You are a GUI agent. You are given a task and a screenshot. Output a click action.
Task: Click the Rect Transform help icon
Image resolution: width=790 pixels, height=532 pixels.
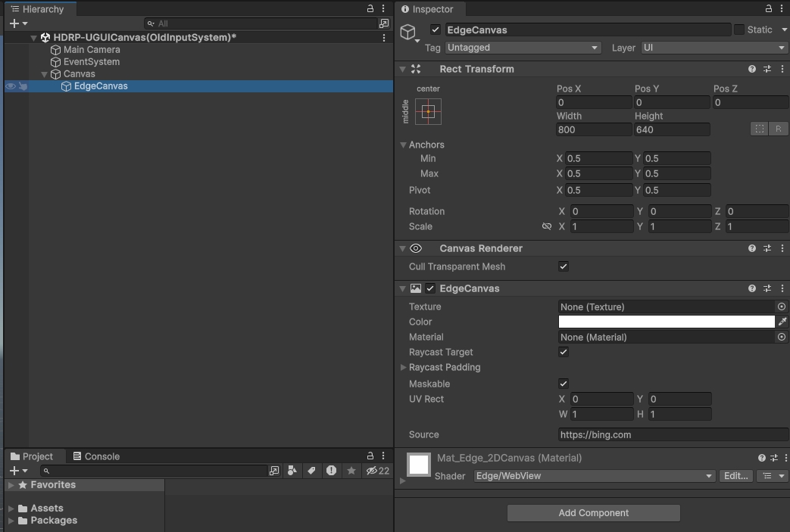pyautogui.click(x=751, y=69)
